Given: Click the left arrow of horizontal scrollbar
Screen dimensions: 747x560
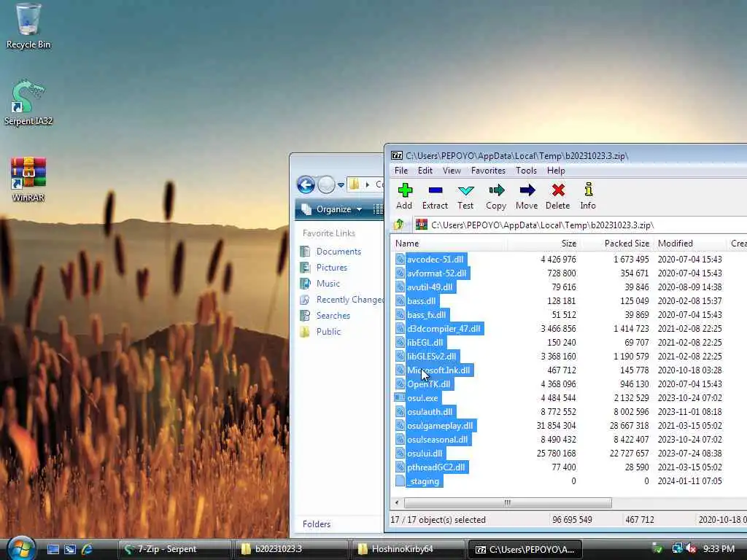Looking at the screenshot, I should tap(397, 502).
